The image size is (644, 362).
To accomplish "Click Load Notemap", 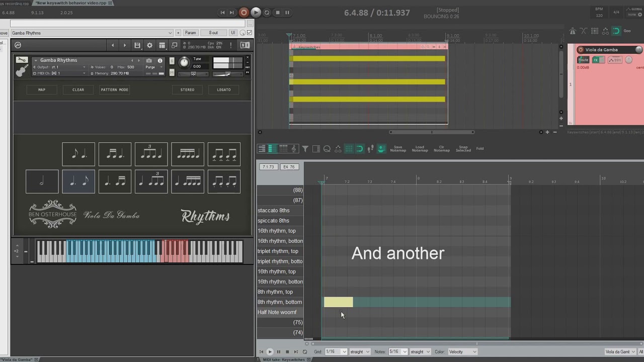I will coord(420,149).
